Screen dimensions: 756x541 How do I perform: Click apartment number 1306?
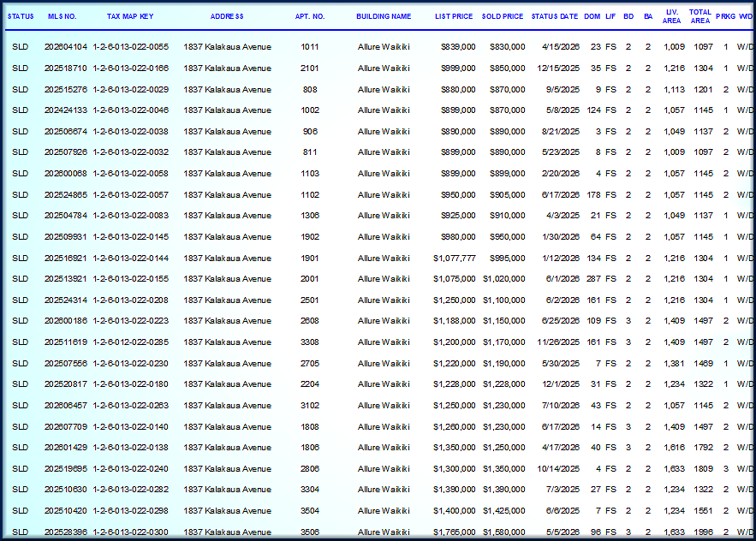[x=310, y=215]
